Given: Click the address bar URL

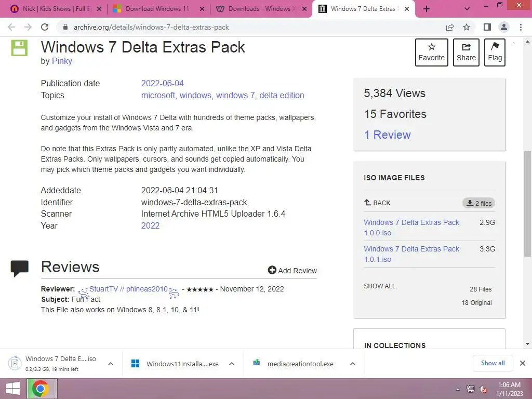Looking at the screenshot, I should [x=151, y=27].
